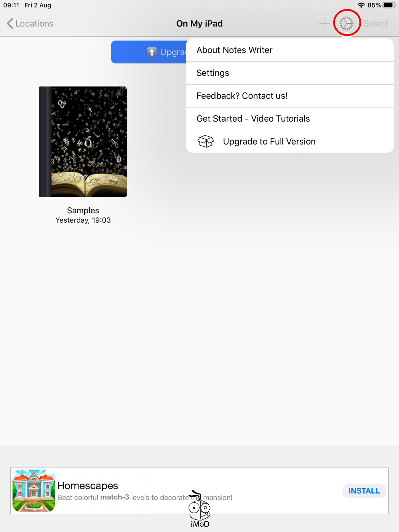Tap the battery icon in status bar
399x532 pixels.
click(389, 5)
